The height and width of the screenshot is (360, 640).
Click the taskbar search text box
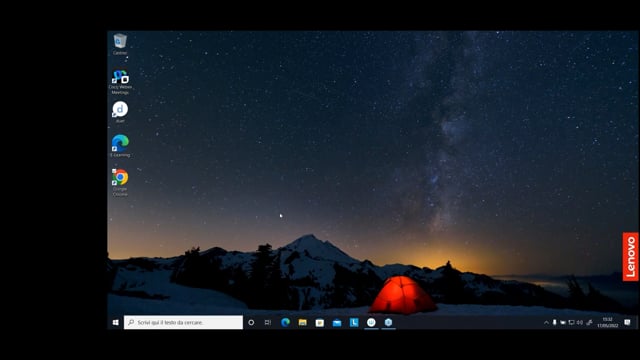tap(183, 322)
